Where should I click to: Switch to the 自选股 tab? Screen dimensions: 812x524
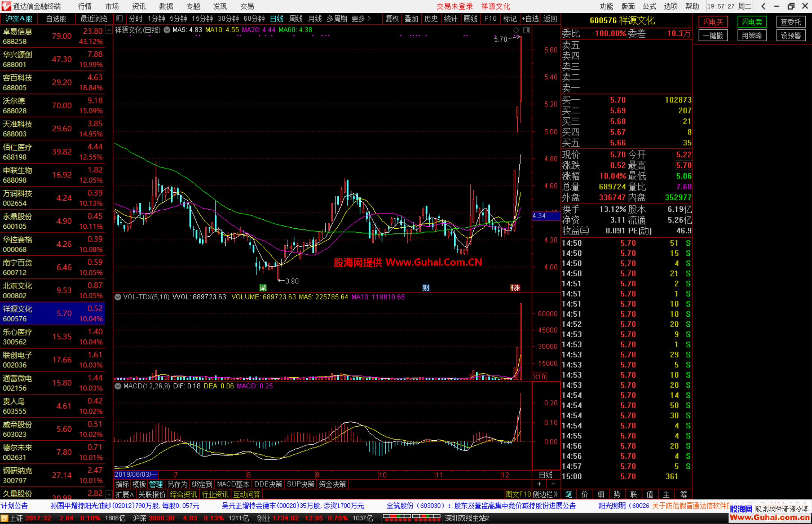point(56,18)
